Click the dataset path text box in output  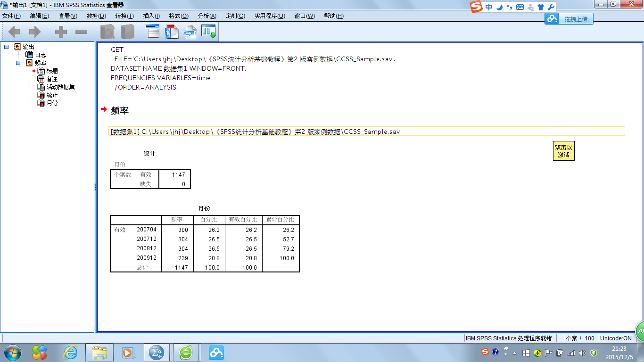tap(367, 132)
